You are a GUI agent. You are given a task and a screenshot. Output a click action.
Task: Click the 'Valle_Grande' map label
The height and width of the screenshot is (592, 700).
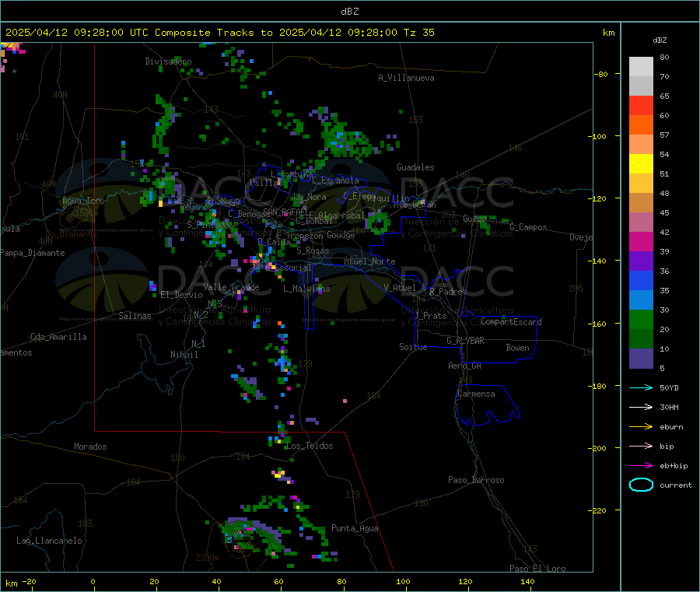231,286
